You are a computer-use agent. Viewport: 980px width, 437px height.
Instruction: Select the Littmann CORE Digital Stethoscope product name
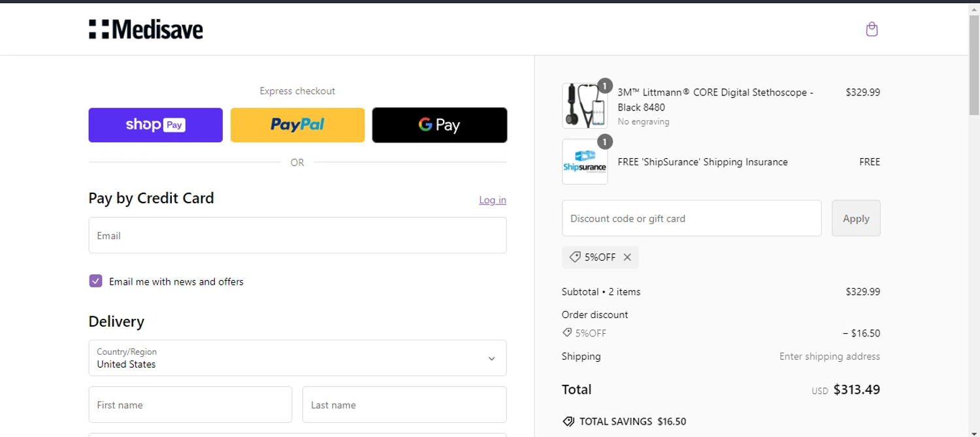(715, 100)
